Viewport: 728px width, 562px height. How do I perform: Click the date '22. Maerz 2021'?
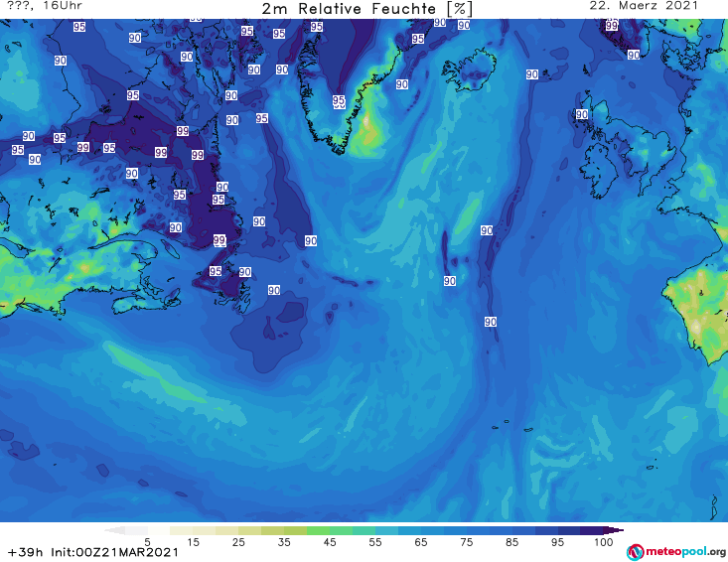pos(644,6)
